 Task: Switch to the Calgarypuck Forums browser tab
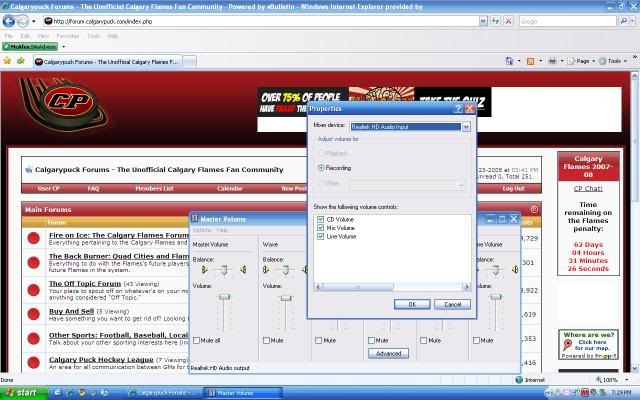pyautogui.click(x=107, y=62)
